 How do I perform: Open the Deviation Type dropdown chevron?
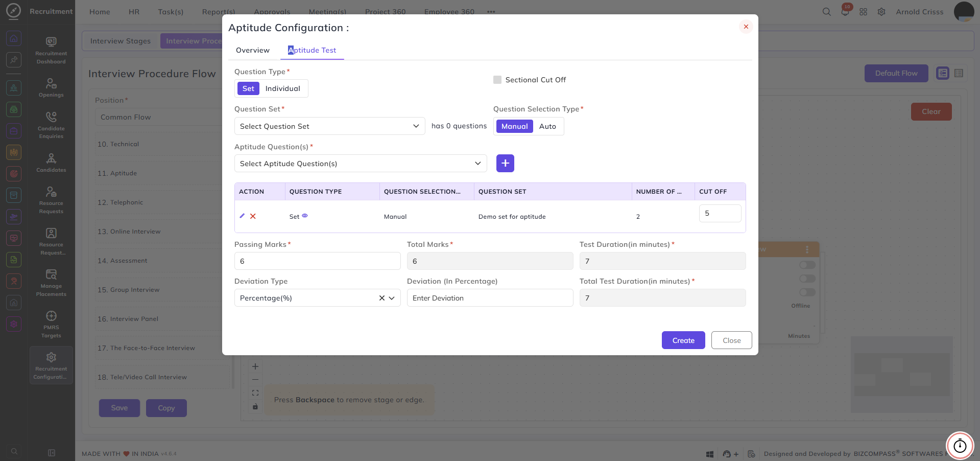click(392, 298)
